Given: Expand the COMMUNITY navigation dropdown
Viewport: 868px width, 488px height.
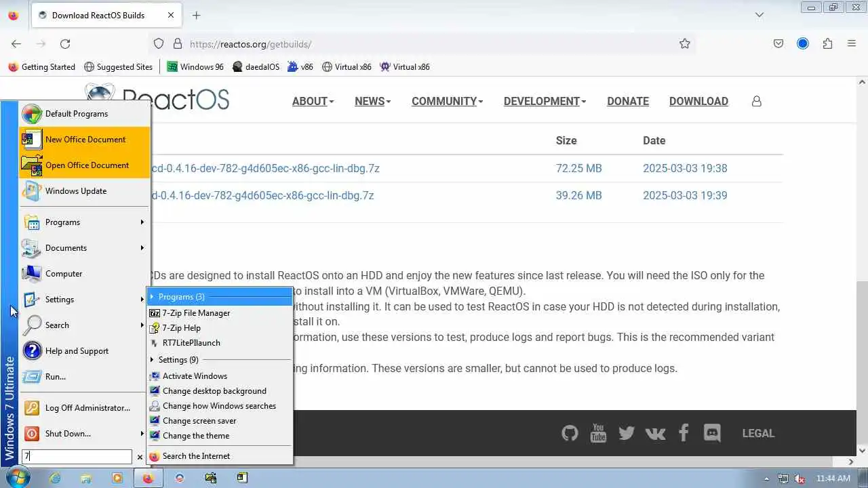Looking at the screenshot, I should pos(447,101).
